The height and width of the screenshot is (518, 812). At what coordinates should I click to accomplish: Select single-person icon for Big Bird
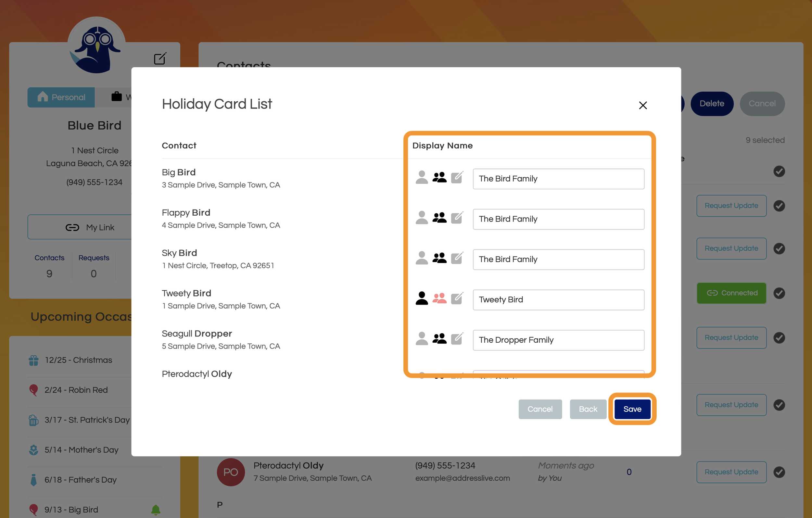click(x=422, y=177)
